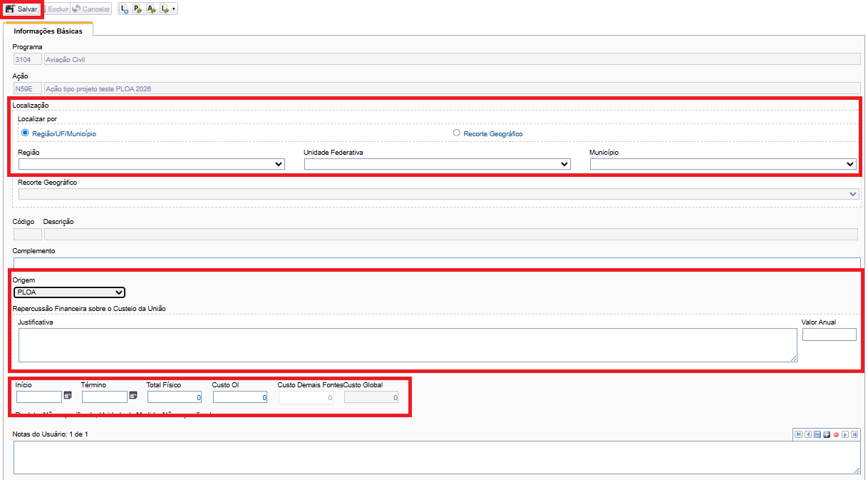Open the Região dropdown

click(151, 164)
